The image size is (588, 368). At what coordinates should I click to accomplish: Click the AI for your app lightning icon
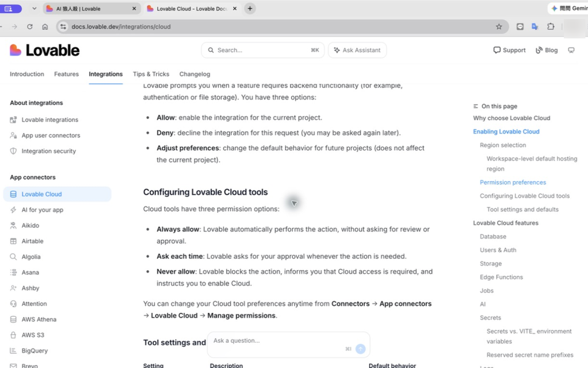13,210
